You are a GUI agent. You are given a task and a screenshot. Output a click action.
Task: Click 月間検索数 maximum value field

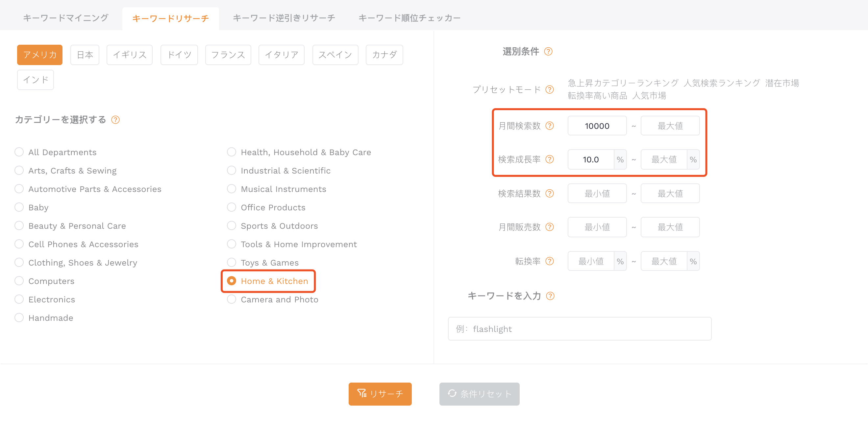(x=670, y=126)
